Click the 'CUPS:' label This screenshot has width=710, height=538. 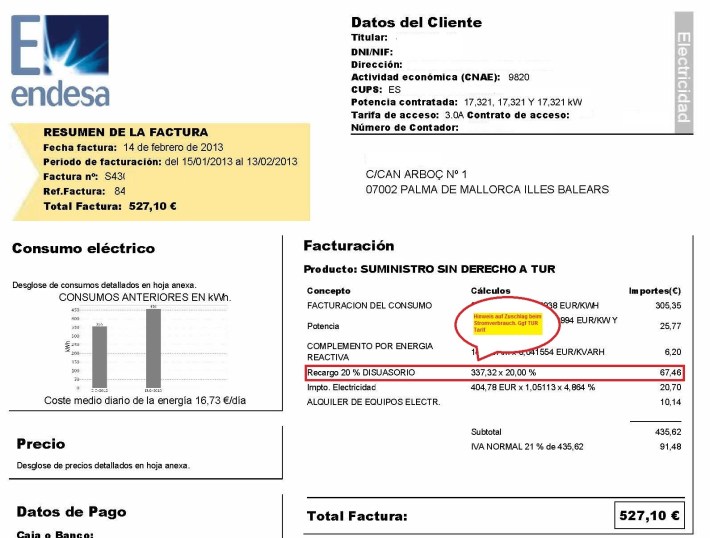[x=367, y=90]
